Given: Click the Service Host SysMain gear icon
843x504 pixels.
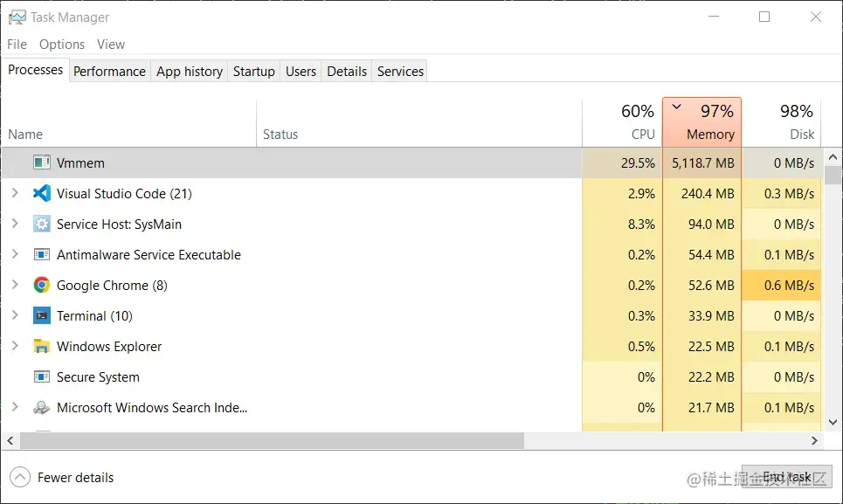Looking at the screenshot, I should (x=41, y=224).
